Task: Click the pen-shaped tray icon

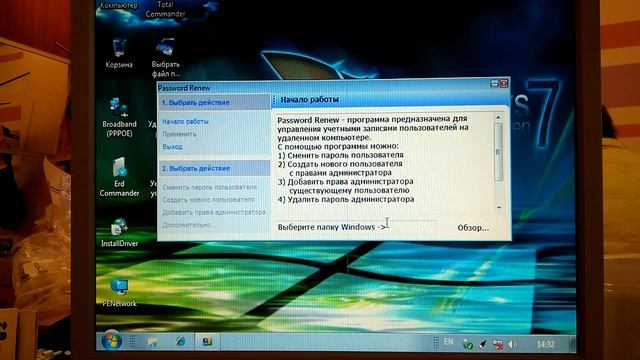Action: (483, 344)
